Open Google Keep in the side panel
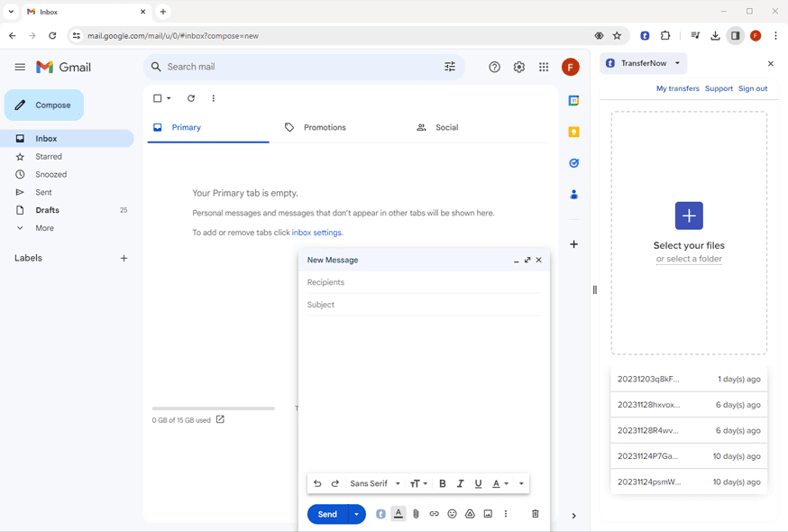 (x=573, y=132)
